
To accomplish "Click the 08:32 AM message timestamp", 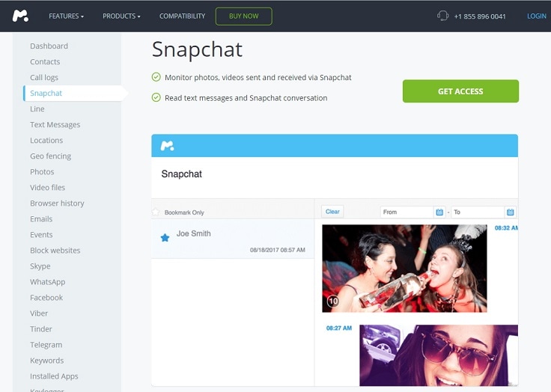I will [x=506, y=228].
